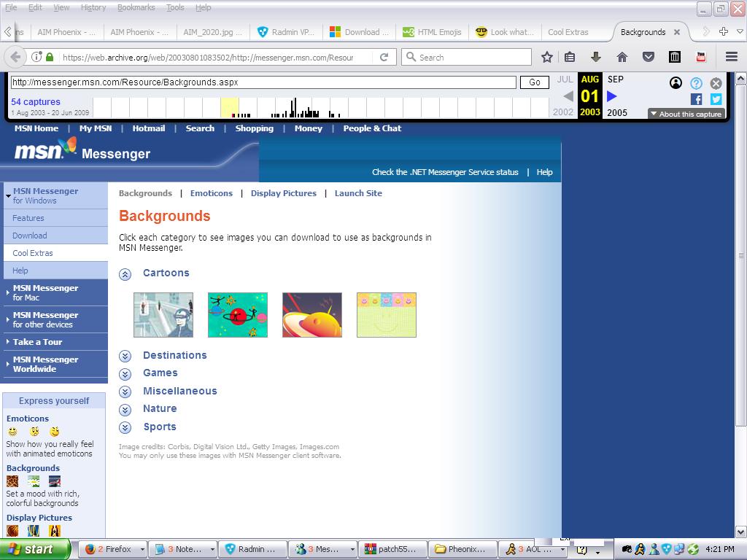Select the Features sidebar item

pyautogui.click(x=55, y=218)
